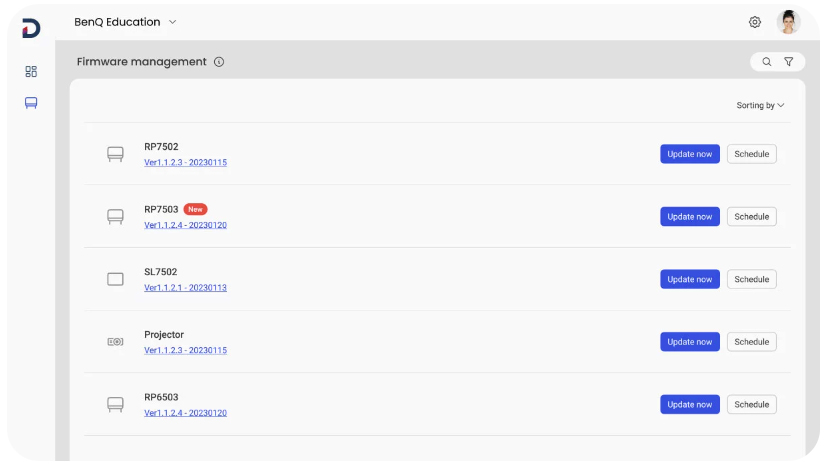Viewport: 826px width, 466px height.
Task: Open SL7502 firmware version link
Action: click(185, 288)
